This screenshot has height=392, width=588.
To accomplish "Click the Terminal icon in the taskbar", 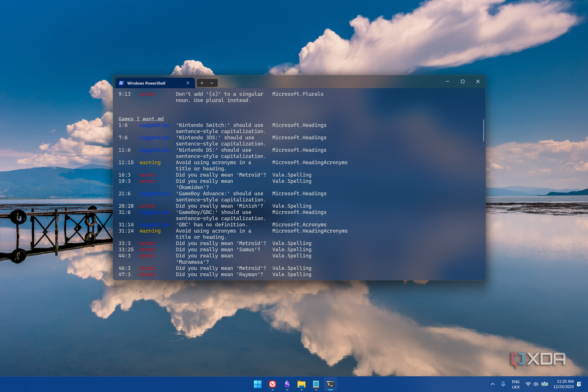I will (330, 384).
